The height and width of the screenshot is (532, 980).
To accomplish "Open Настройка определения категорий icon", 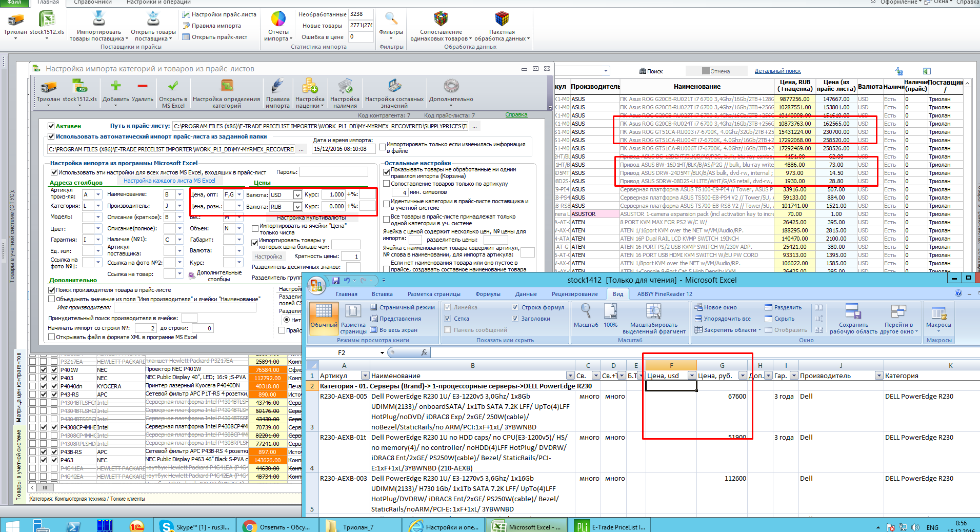I will pyautogui.click(x=227, y=86).
